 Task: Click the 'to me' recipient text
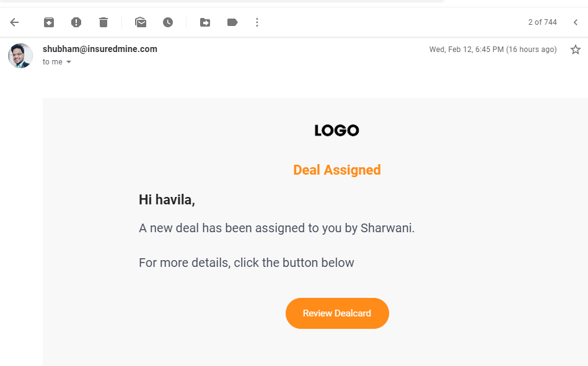pyautogui.click(x=53, y=62)
